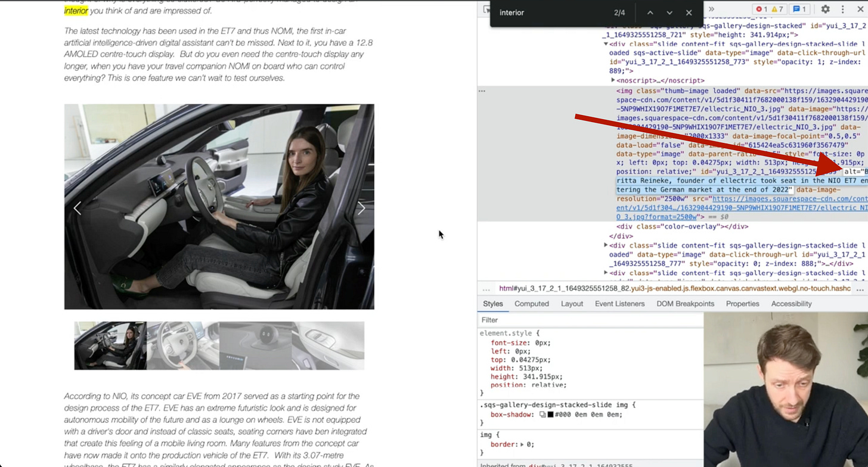
Task: Switch to the Layout tab
Action: [x=572, y=304]
